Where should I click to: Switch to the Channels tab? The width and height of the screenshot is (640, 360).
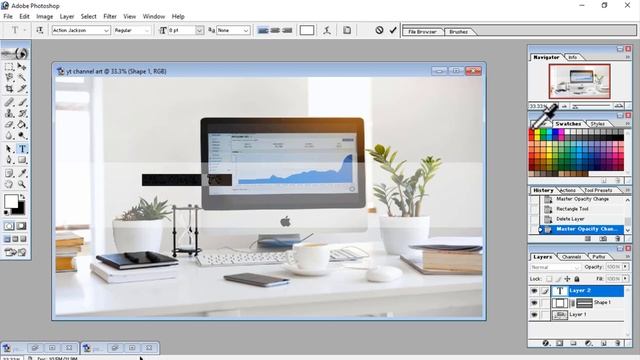[571, 257]
